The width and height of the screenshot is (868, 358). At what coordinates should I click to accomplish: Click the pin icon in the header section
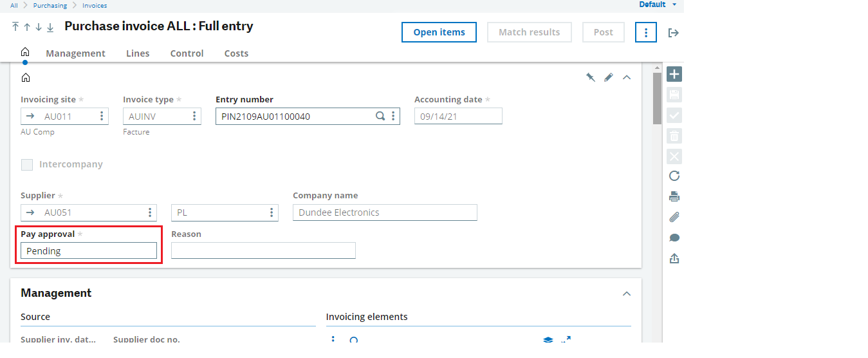tap(590, 77)
